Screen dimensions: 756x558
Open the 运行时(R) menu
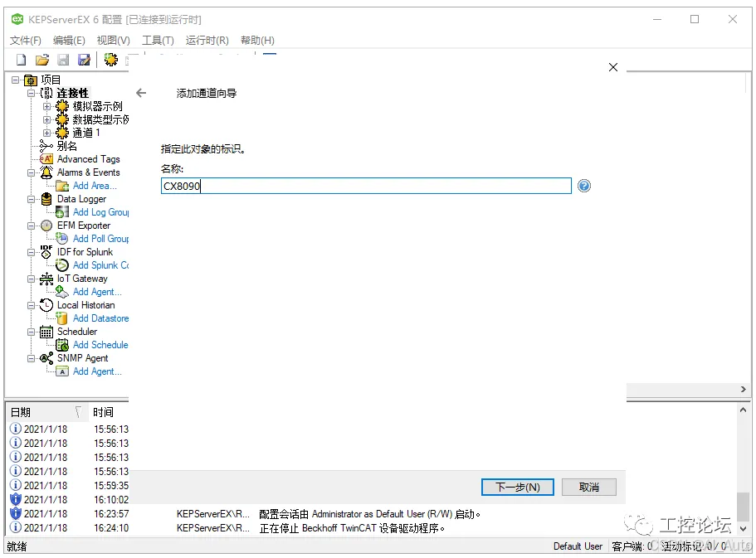207,40
